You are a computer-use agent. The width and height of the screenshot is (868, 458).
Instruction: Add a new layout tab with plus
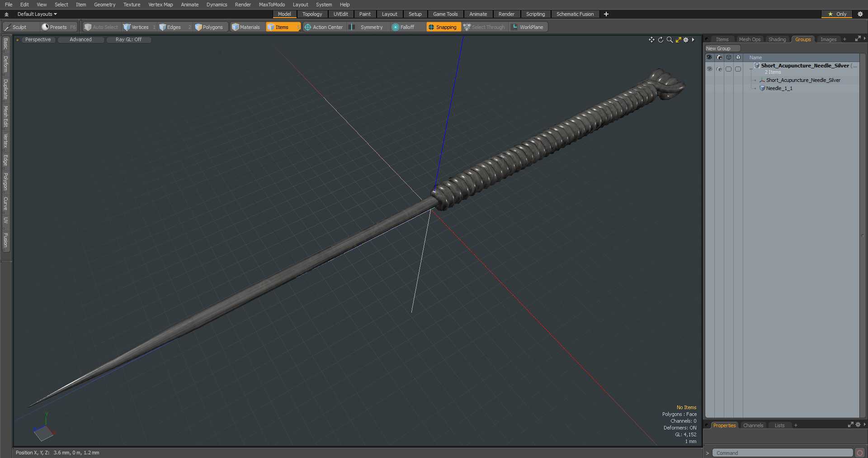(x=606, y=14)
